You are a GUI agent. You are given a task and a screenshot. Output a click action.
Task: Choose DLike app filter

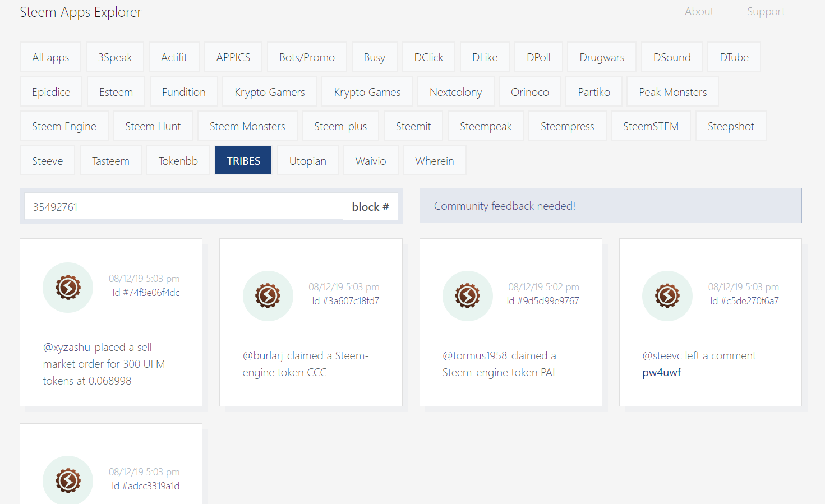pyautogui.click(x=485, y=57)
